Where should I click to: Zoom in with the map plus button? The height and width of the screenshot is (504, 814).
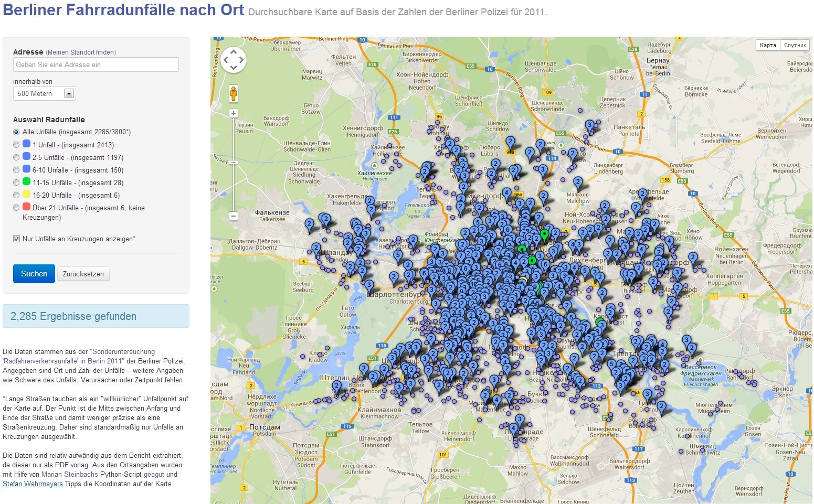tap(234, 113)
